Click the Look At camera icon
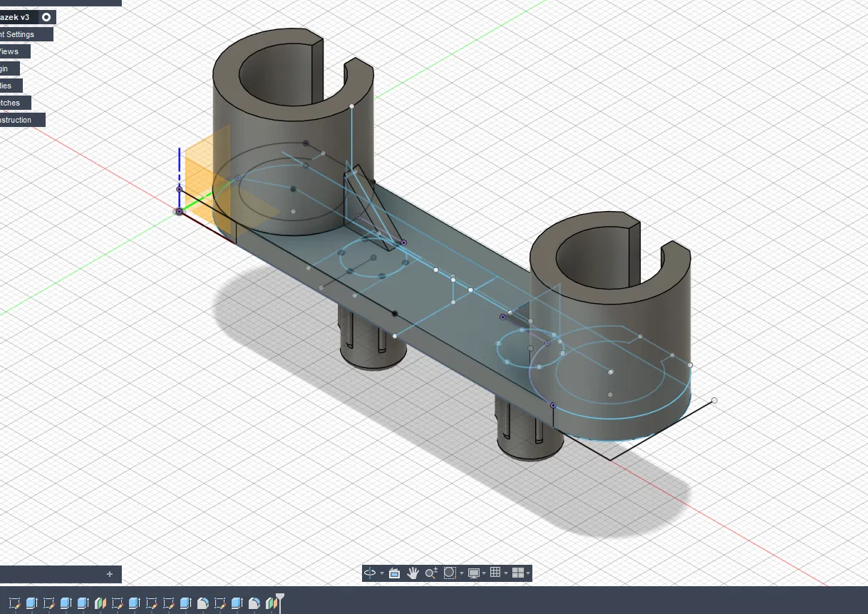 pyautogui.click(x=394, y=573)
